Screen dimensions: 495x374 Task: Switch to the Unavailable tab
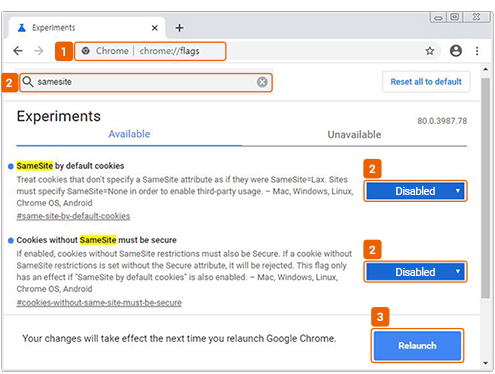click(354, 135)
